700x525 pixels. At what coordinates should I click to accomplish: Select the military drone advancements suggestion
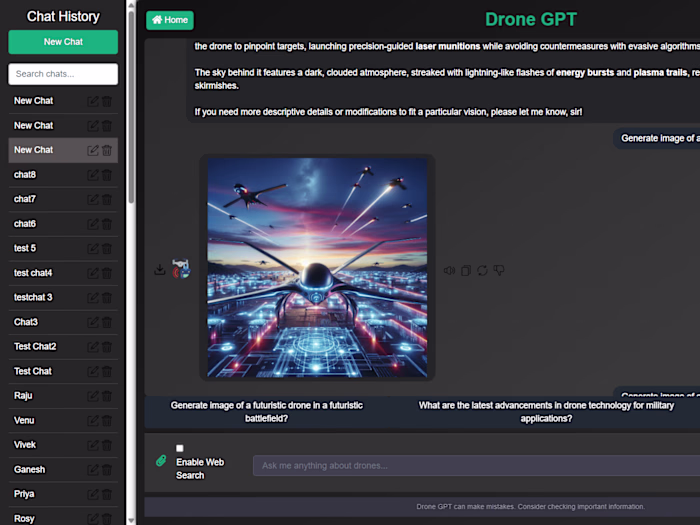coord(546,412)
